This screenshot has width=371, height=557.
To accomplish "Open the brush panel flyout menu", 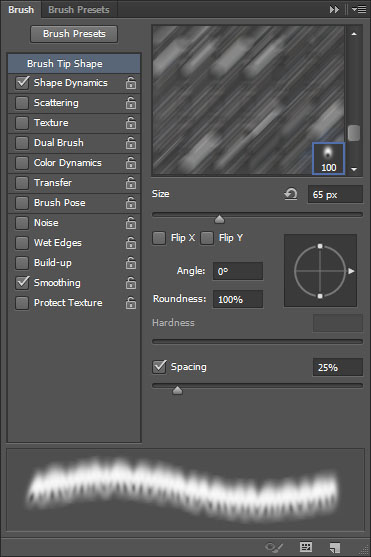I will click(x=359, y=10).
